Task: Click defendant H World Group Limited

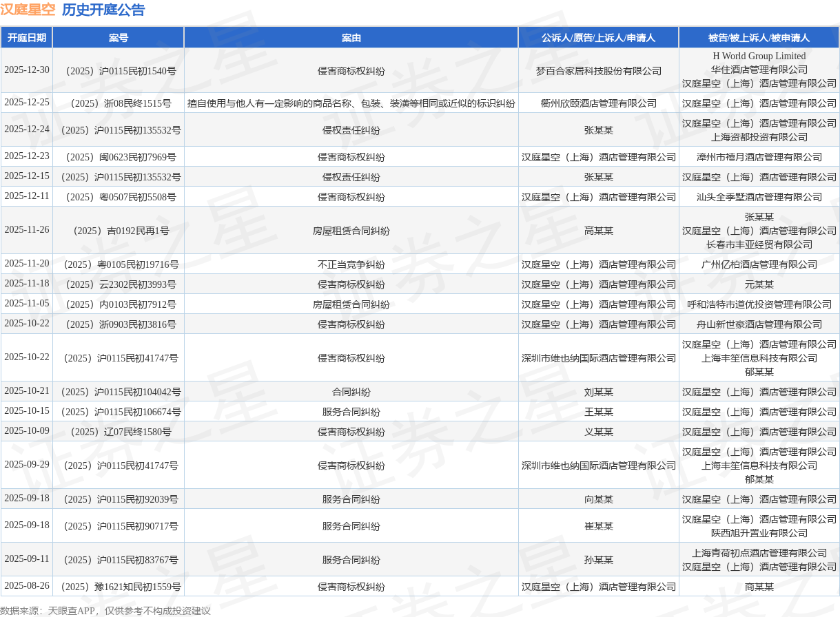Action: [759, 56]
